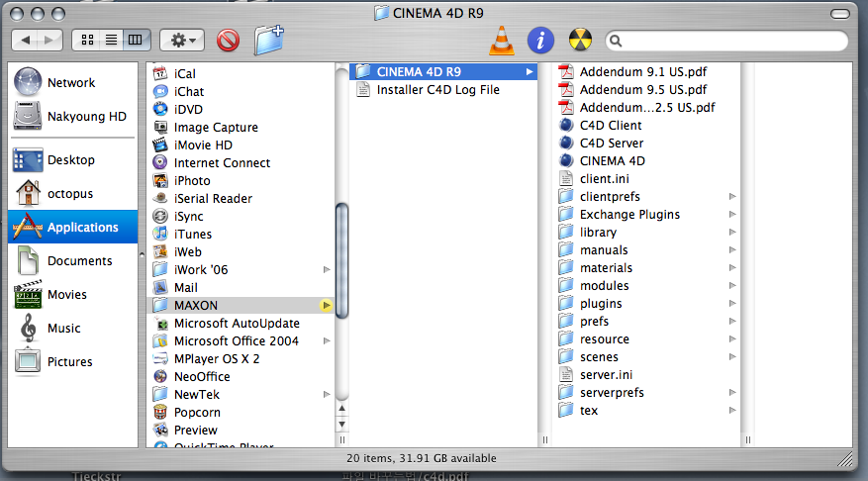Viewport: 868px width, 481px height.
Task: Expand Microsoft Office 2004 folder arrow
Action: (x=327, y=341)
